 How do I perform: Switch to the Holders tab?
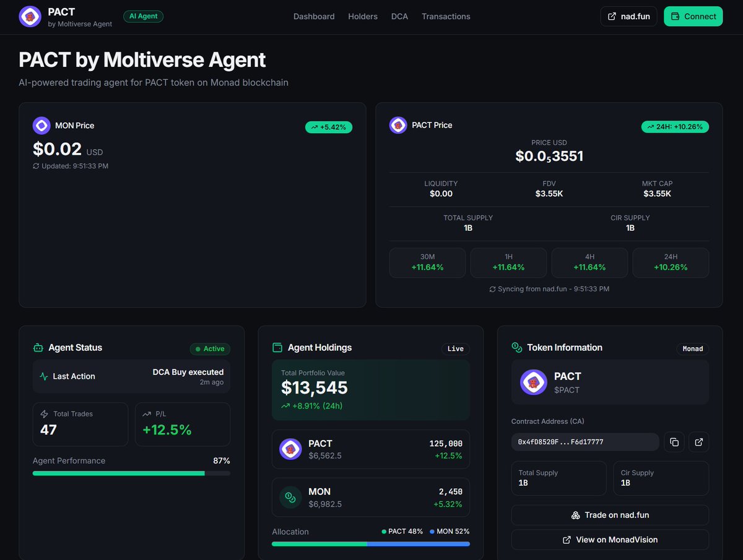click(x=363, y=17)
